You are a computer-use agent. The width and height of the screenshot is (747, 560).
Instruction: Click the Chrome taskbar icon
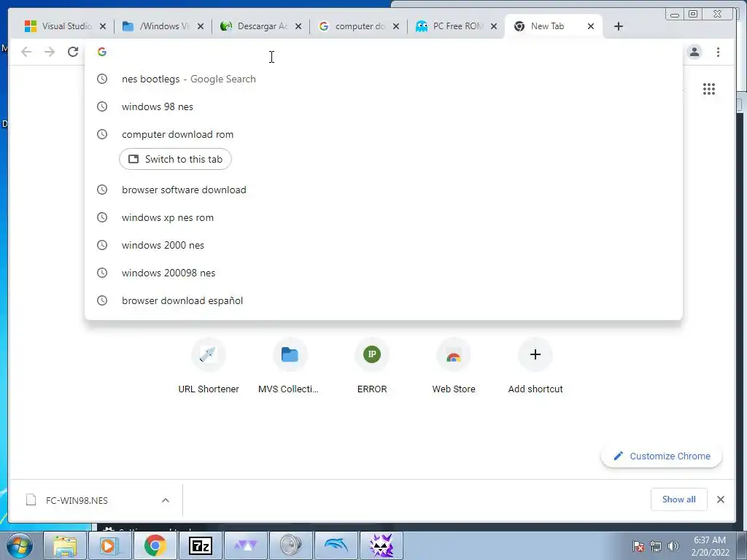click(155, 545)
